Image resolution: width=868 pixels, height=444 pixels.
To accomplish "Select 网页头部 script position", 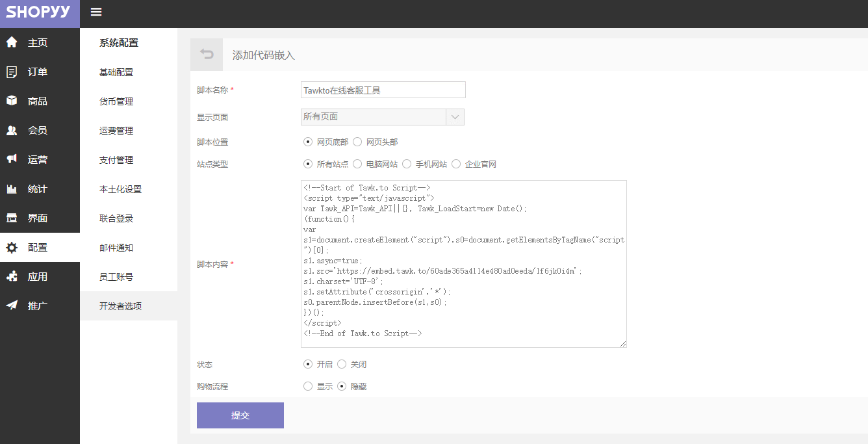I will click(x=357, y=142).
